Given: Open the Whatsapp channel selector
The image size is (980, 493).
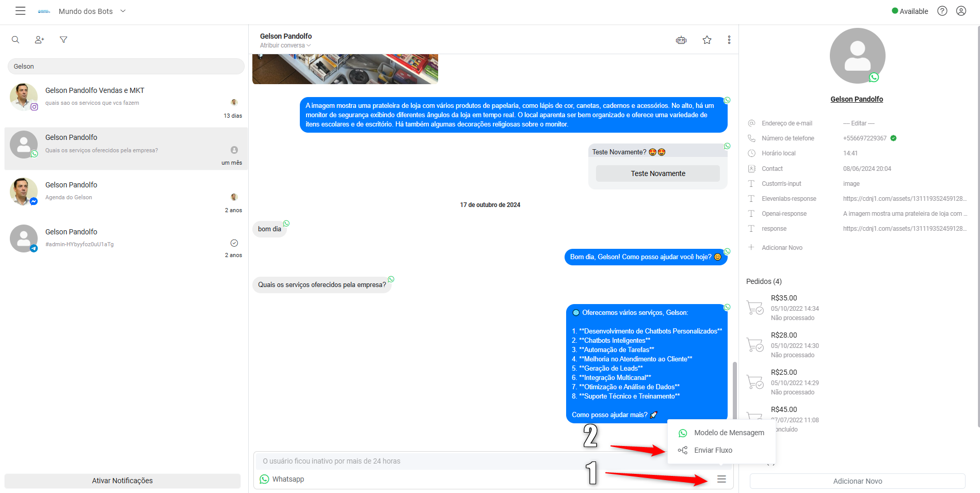Looking at the screenshot, I should (x=282, y=479).
